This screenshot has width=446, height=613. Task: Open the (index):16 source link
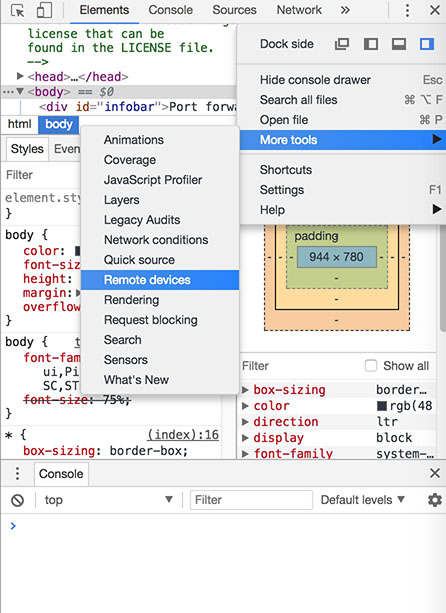[183, 435]
